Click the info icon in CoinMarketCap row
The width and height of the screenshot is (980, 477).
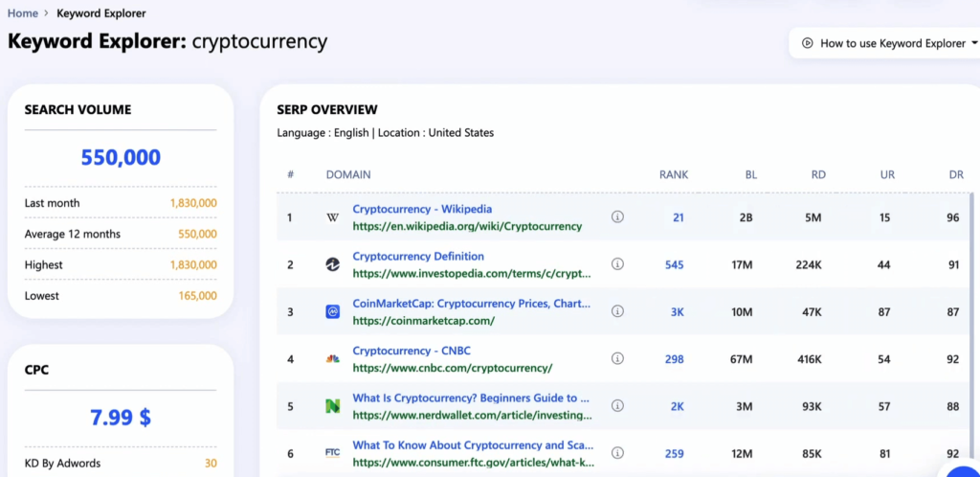point(617,311)
